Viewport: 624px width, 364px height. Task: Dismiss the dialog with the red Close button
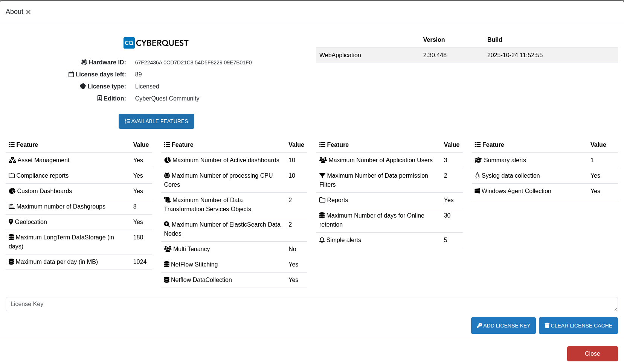coord(592,353)
